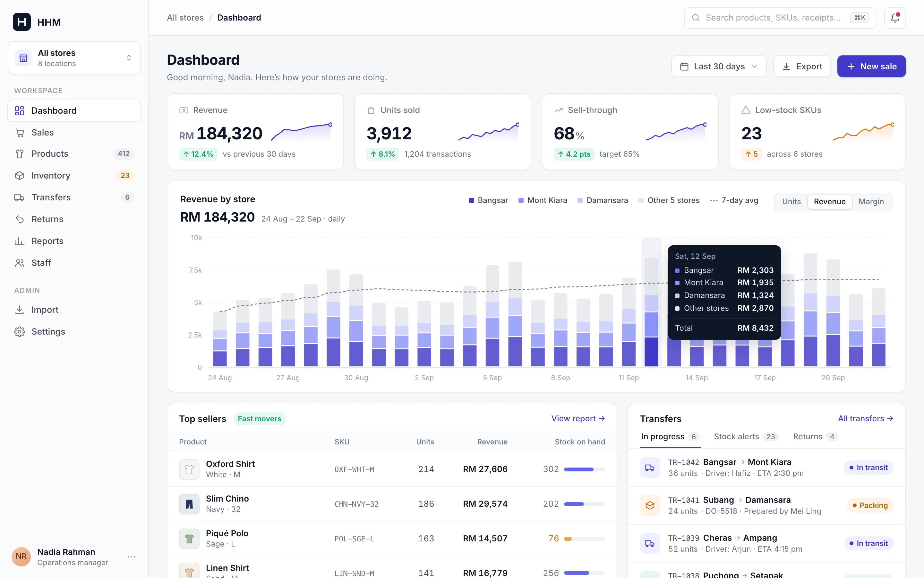Click the Export button
Screen dimensions: 924x578
click(x=802, y=66)
